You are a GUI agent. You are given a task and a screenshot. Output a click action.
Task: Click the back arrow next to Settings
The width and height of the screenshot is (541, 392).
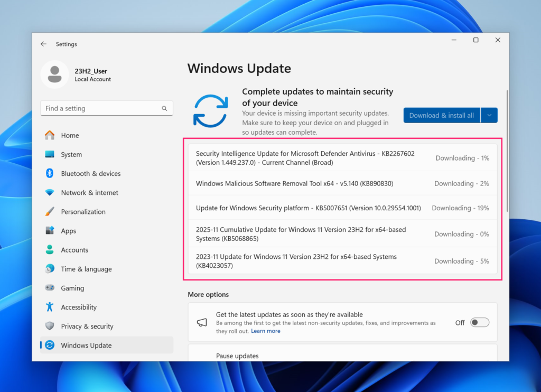[x=43, y=44]
